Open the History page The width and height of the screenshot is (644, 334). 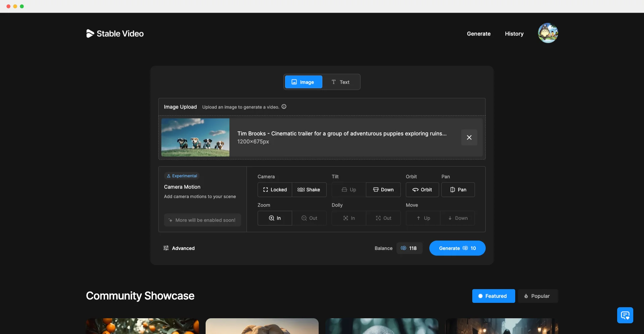[x=514, y=34]
